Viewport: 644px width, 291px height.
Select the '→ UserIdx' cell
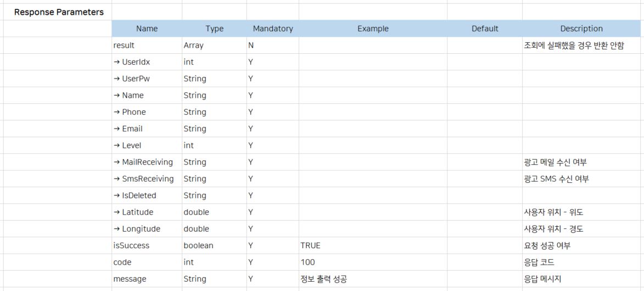tap(146, 62)
